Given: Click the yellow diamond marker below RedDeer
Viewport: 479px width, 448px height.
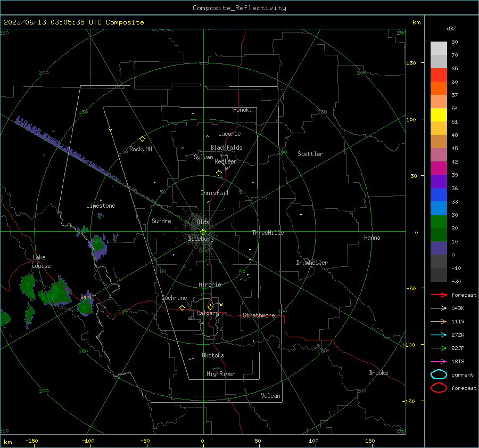Looking at the screenshot, I should pos(219,173).
